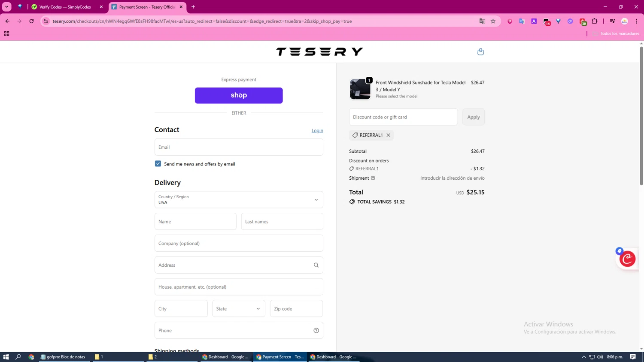Click the Total $25.15 amount
644x362 pixels.
tap(475, 193)
